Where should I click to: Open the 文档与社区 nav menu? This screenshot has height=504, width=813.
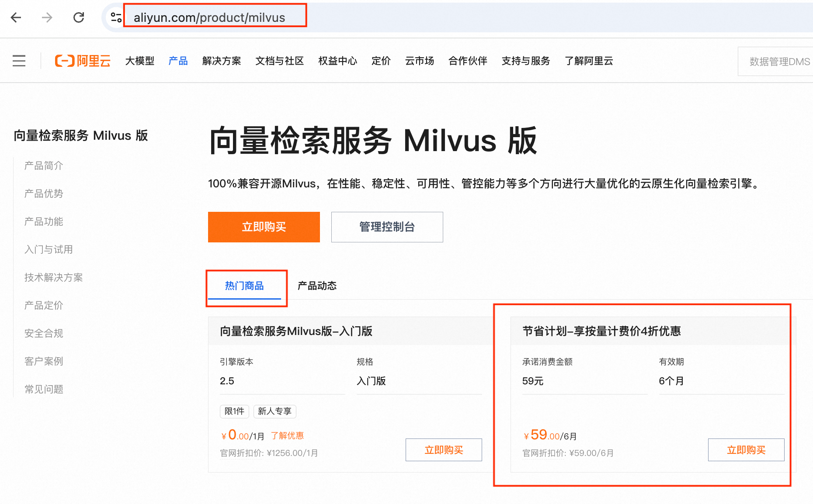280,61
